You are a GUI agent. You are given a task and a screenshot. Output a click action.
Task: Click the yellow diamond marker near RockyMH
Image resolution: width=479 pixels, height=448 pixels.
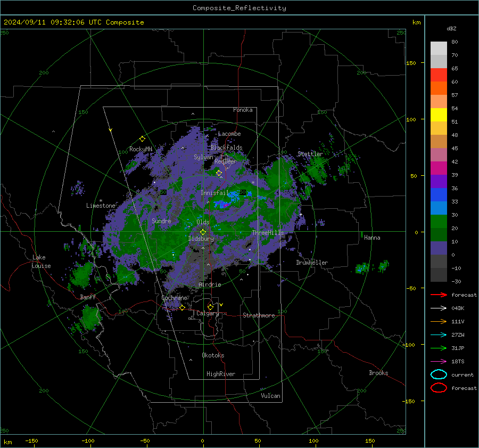point(142,139)
